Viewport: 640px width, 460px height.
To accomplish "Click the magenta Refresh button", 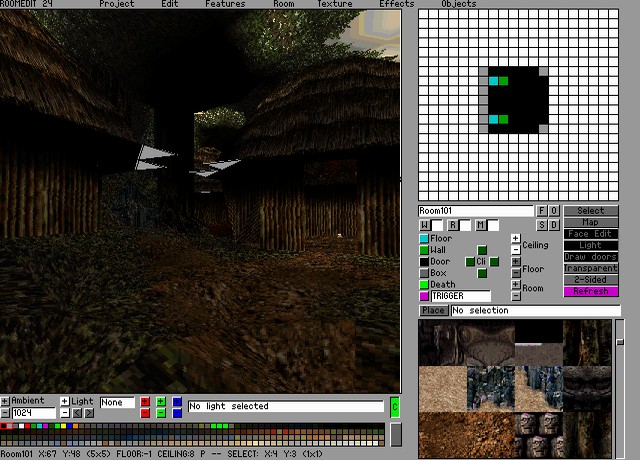I will tap(591, 291).
